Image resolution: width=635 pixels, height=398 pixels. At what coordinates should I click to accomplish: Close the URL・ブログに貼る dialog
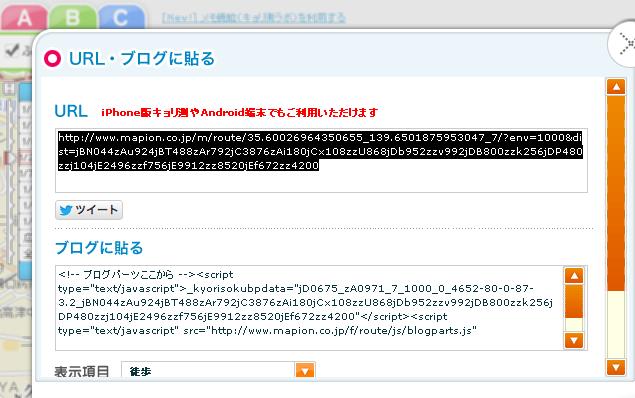coord(624,43)
